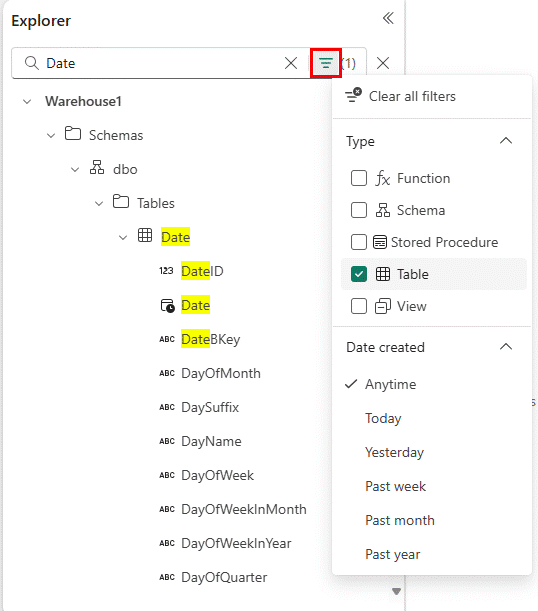This screenshot has height=611, width=538.
Task: Close the explorer search bar
Action: point(383,63)
